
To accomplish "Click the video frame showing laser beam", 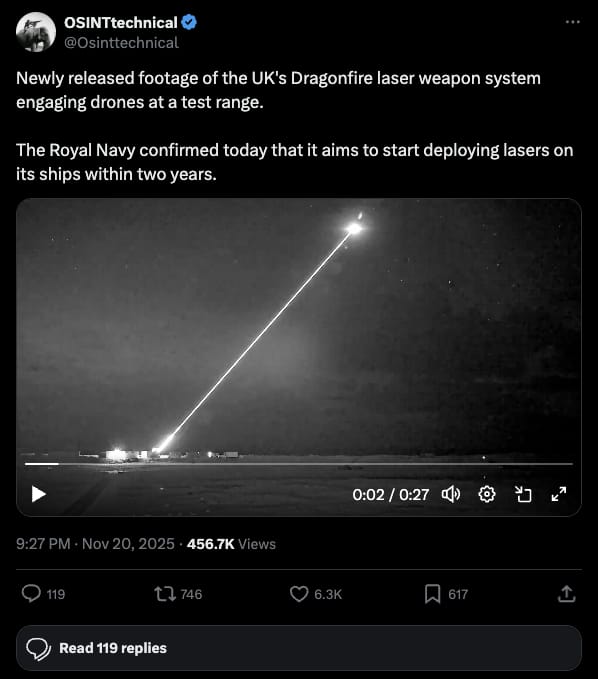I will 299,329.
